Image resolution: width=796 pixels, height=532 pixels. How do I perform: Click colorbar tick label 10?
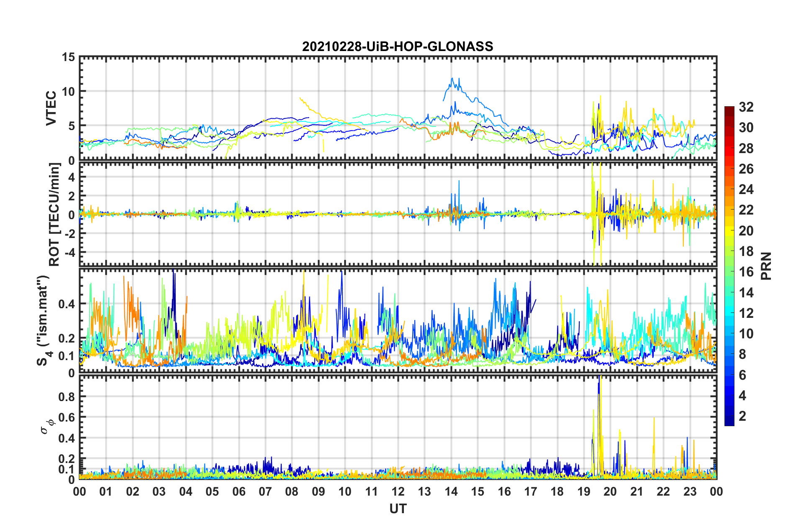(746, 333)
